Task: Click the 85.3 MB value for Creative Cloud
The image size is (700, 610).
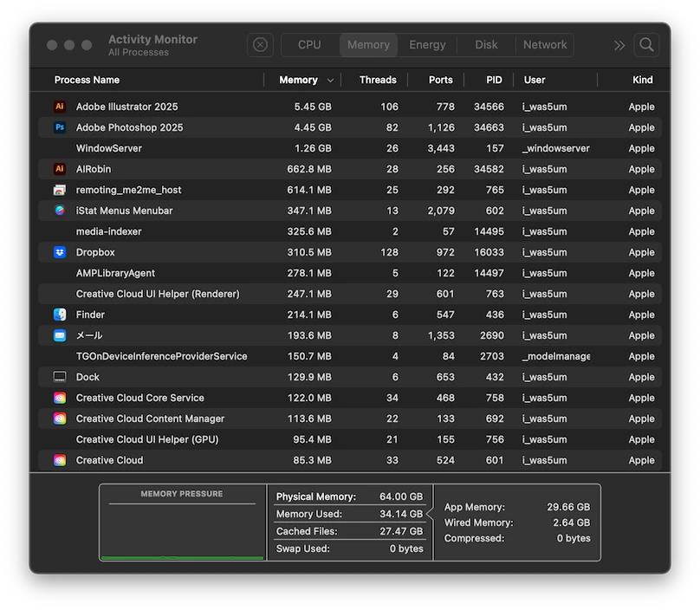Action: click(x=312, y=460)
